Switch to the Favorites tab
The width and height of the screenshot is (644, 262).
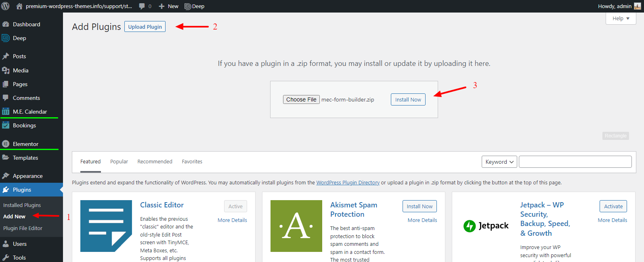coord(192,162)
